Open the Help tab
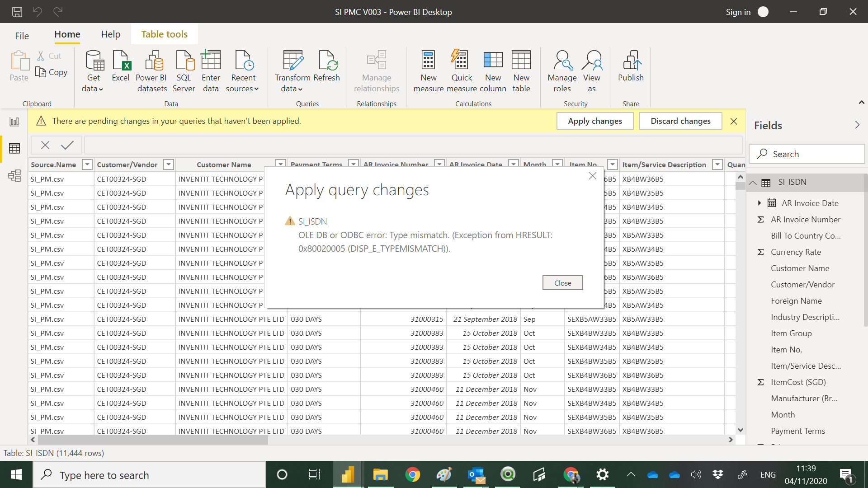The image size is (868, 488). [x=111, y=34]
